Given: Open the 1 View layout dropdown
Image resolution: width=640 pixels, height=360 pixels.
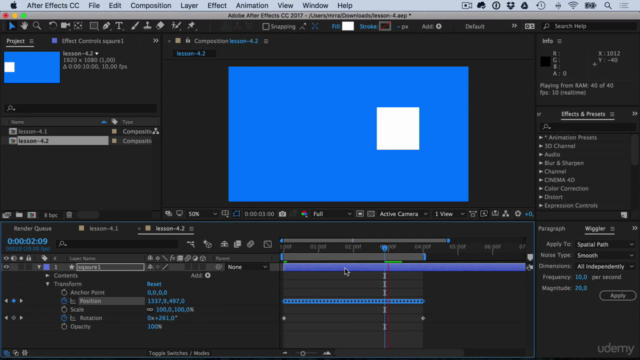Looking at the screenshot, I should [449, 214].
